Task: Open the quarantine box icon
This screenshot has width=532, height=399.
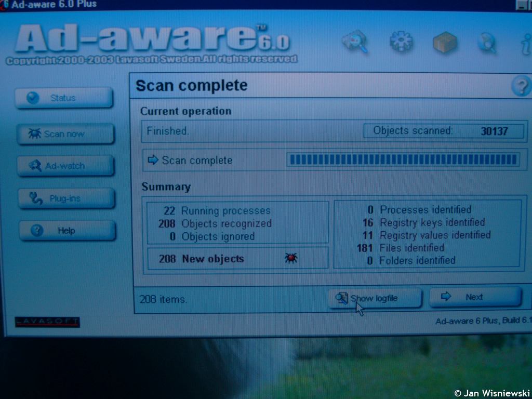Action: coord(445,43)
